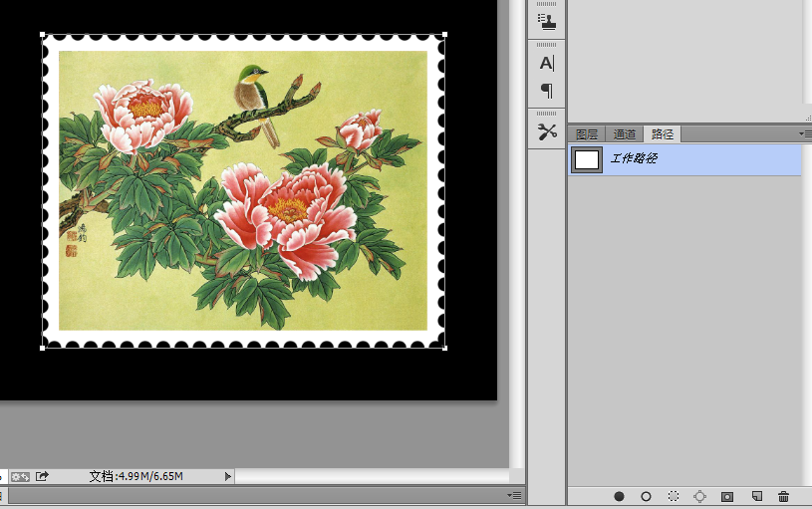Switch to the 图层 (Layers) tab
This screenshot has width=812, height=509.
click(587, 134)
